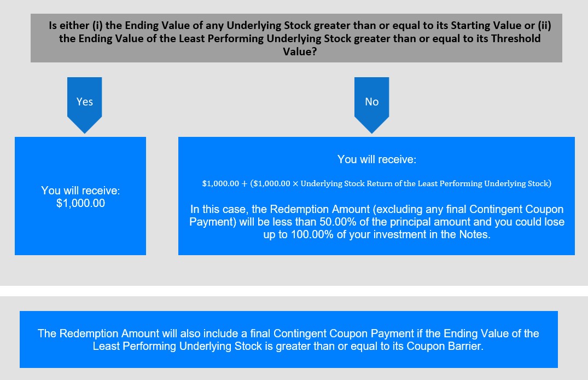Click the blue Yes arrow
Viewport: 588px width, 380px height.
(84, 105)
